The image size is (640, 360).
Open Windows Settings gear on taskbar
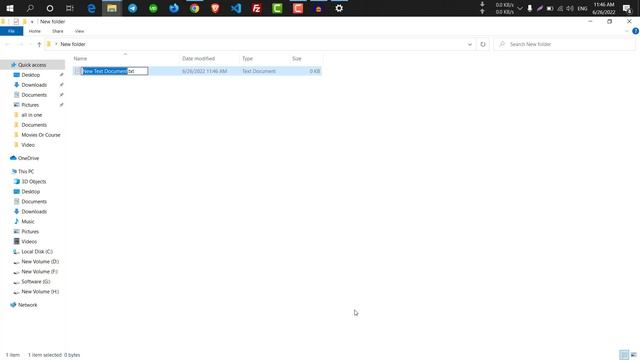point(339,8)
